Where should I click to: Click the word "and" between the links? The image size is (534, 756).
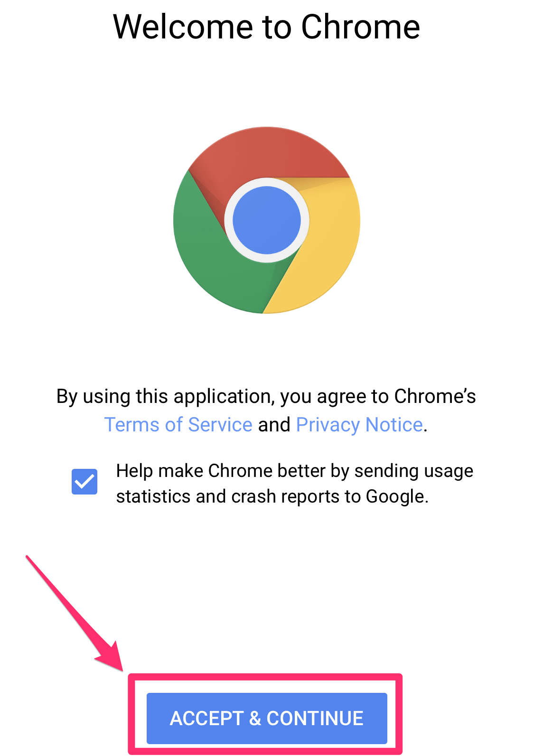click(274, 425)
